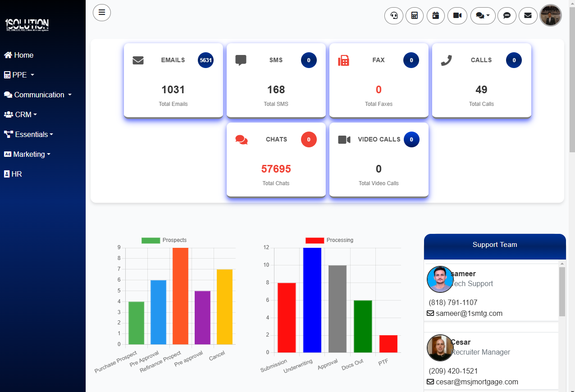Expand the CRM sidebar menu
This screenshot has height=392, width=575.
(x=20, y=114)
